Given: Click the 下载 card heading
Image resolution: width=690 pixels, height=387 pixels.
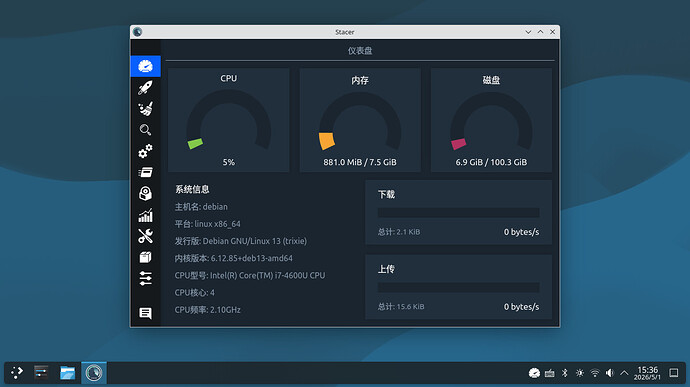Looking at the screenshot, I should click(x=386, y=194).
